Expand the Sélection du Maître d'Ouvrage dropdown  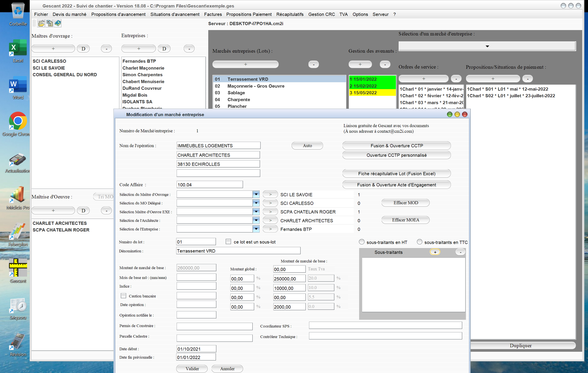(256, 194)
